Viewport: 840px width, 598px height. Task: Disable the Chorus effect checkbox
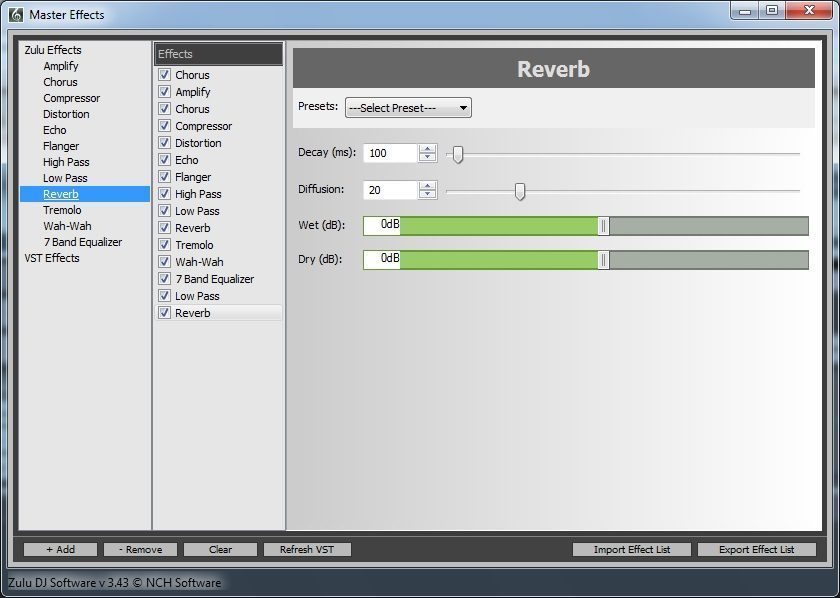click(x=164, y=74)
